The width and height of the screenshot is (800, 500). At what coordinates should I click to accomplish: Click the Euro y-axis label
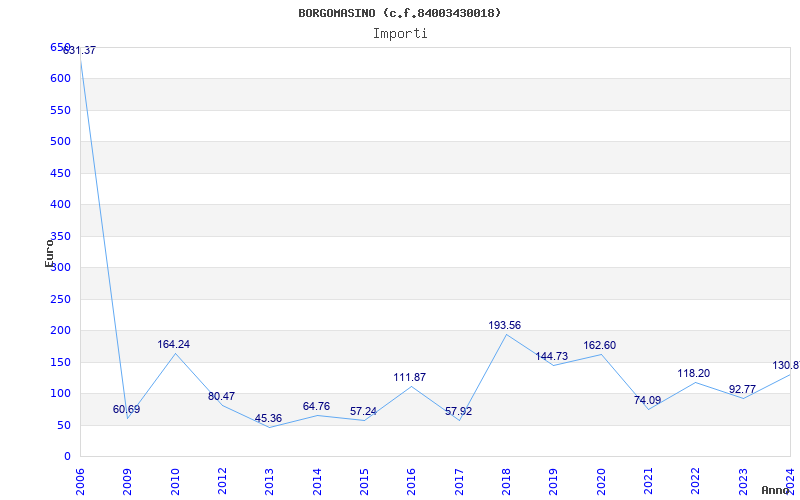coord(49,253)
